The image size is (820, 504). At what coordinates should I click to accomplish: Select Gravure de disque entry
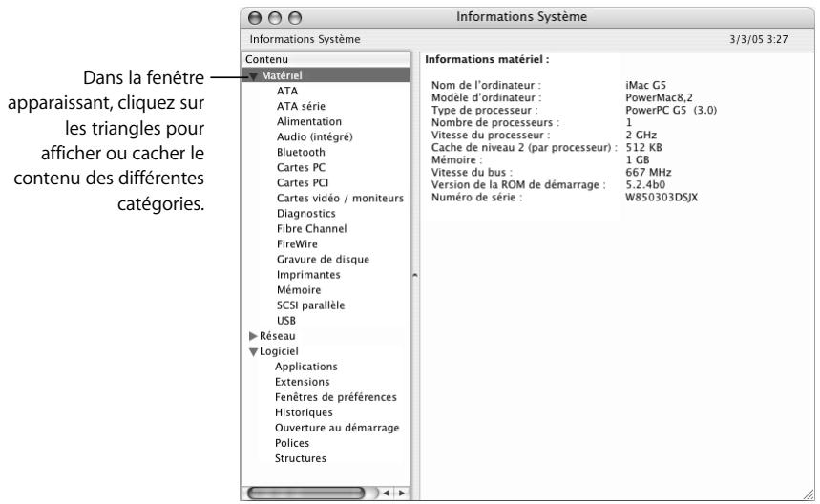323,260
